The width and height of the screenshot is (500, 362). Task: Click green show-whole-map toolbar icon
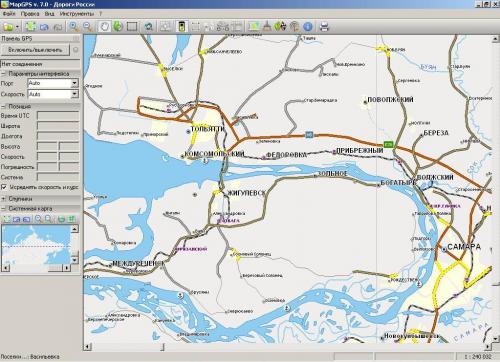pyautogui.click(x=31, y=27)
